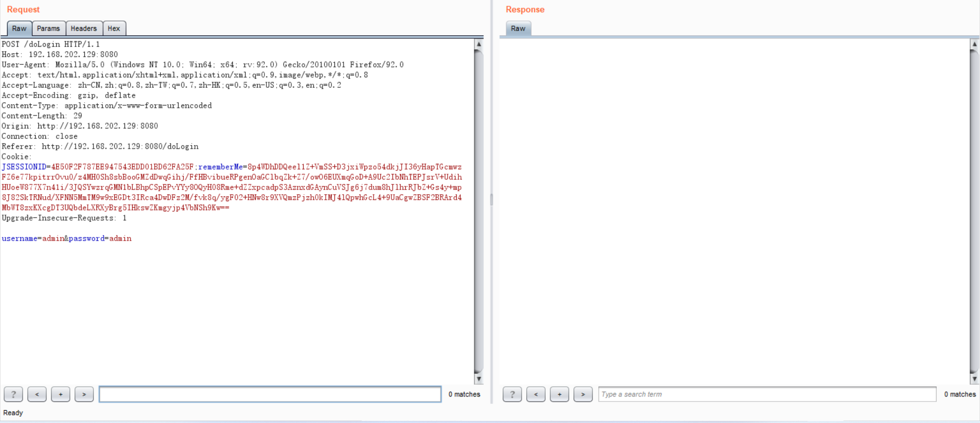The height and width of the screenshot is (423, 980).
Task: Click the Request search help button
Action: (x=13, y=394)
